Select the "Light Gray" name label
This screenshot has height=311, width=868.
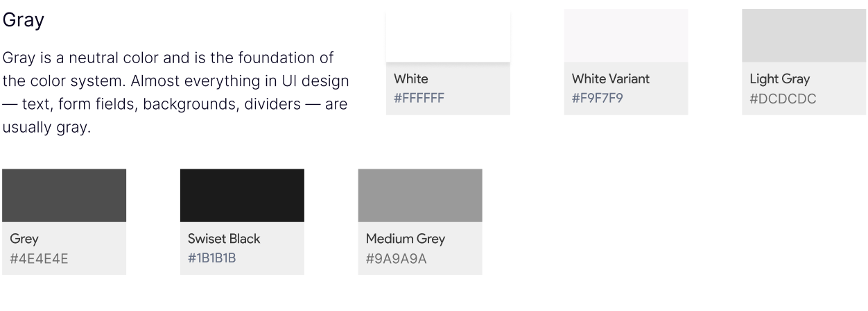(x=779, y=79)
